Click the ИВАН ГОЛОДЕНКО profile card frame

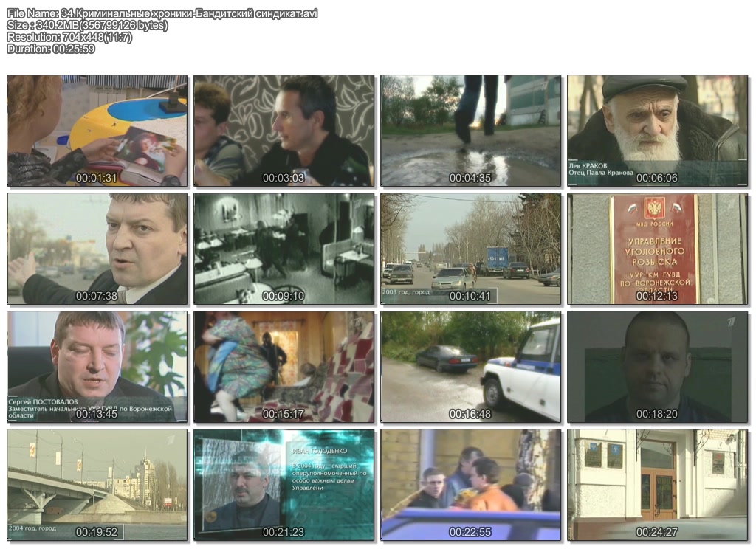[x=283, y=485]
